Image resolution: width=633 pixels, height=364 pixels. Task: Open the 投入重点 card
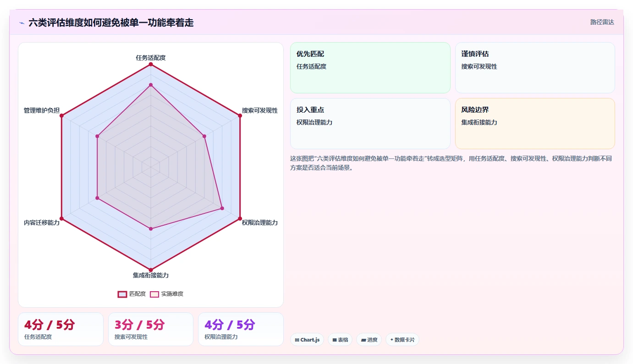(x=370, y=124)
